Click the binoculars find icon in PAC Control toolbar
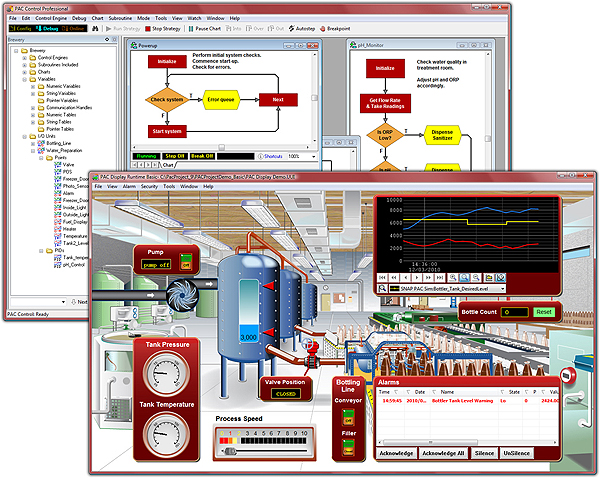Viewport: 600px width, 478px height. point(95,29)
